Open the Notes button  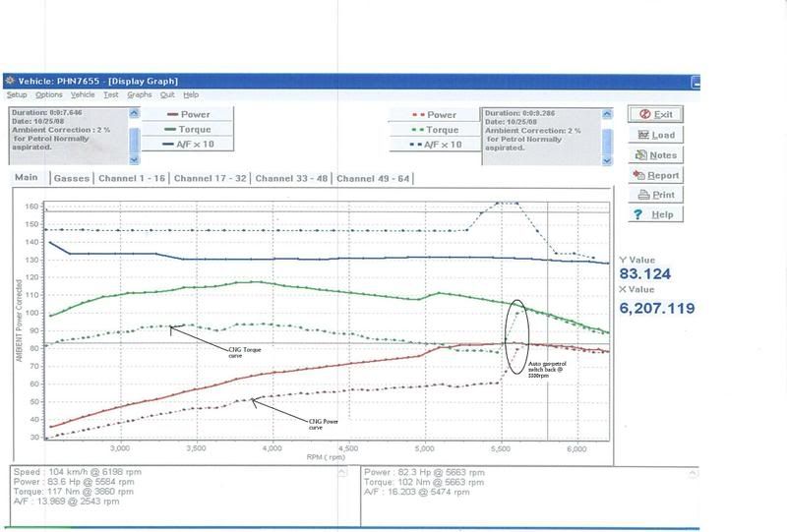[655, 155]
